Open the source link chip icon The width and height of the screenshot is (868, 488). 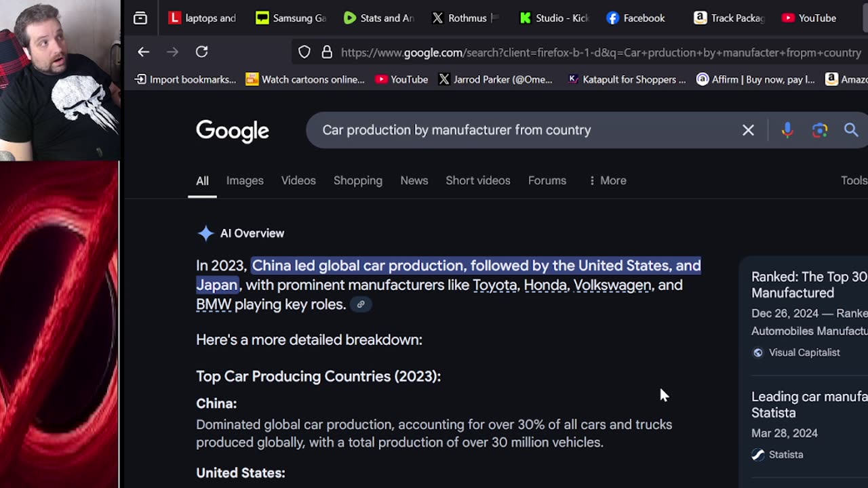coord(361,305)
